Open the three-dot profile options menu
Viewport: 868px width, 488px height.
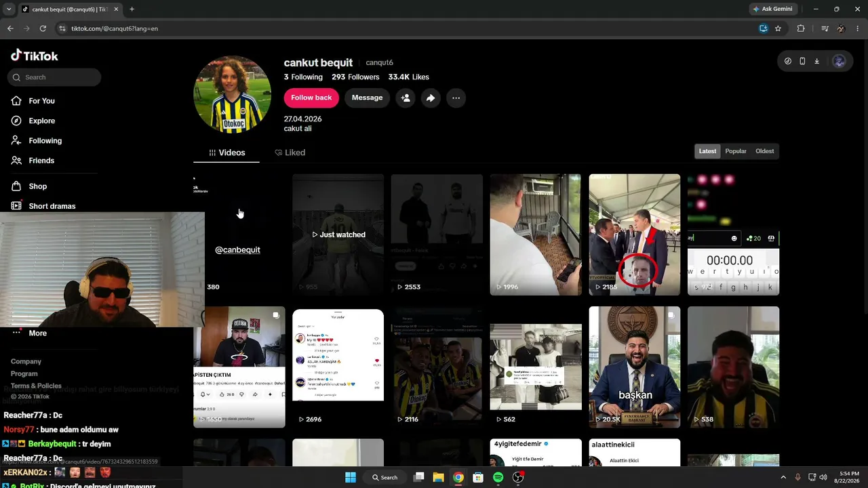coord(456,98)
